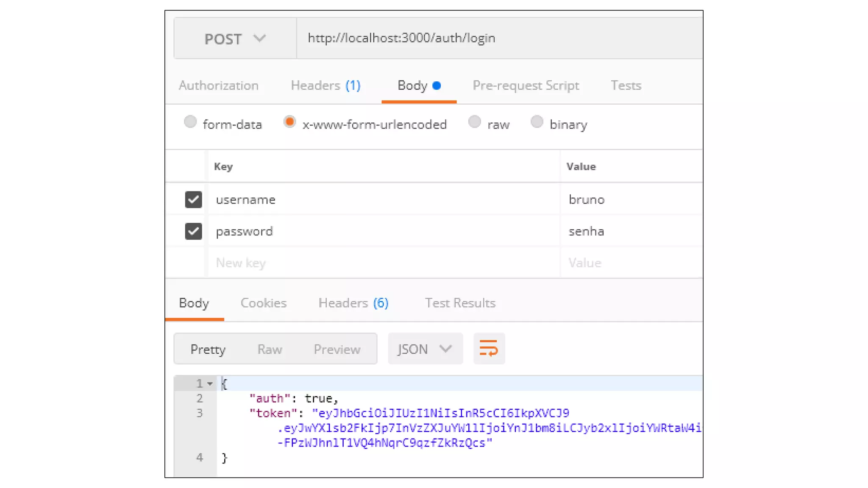Select the form-data radio option
This screenshot has height=488, width=868.
tap(190, 122)
